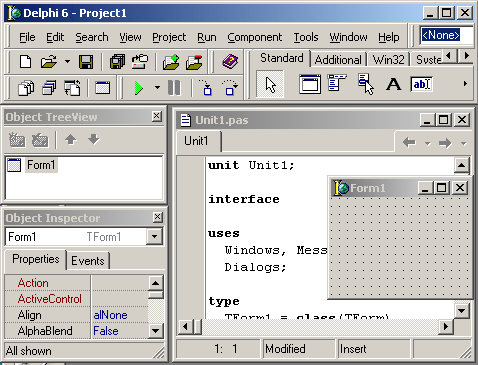The height and width of the screenshot is (365, 478).
Task: Select the Label component icon
Action: pos(393,84)
